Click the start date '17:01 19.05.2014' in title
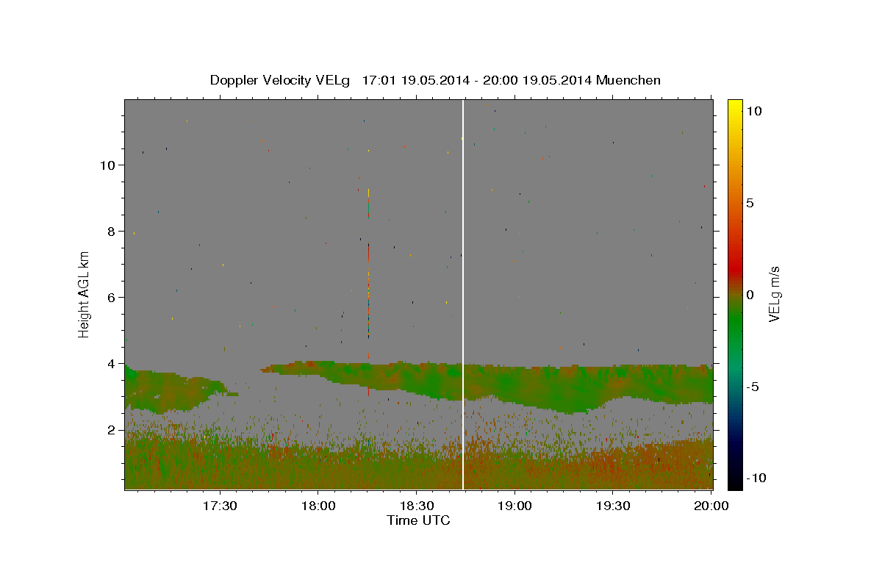Image resolution: width=882 pixels, height=588 pixels. [x=416, y=80]
